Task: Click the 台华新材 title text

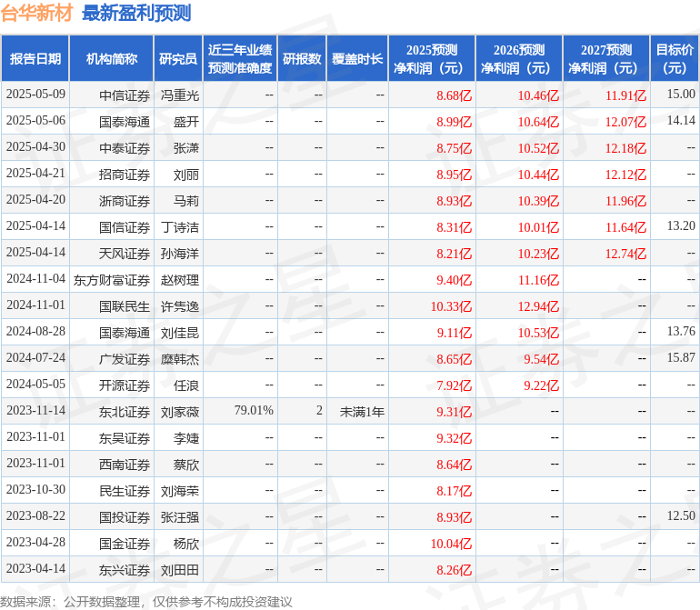Action: coord(36,13)
